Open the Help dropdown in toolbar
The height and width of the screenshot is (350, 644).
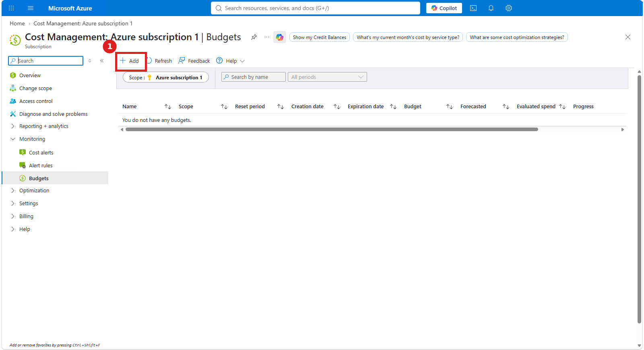pos(231,61)
